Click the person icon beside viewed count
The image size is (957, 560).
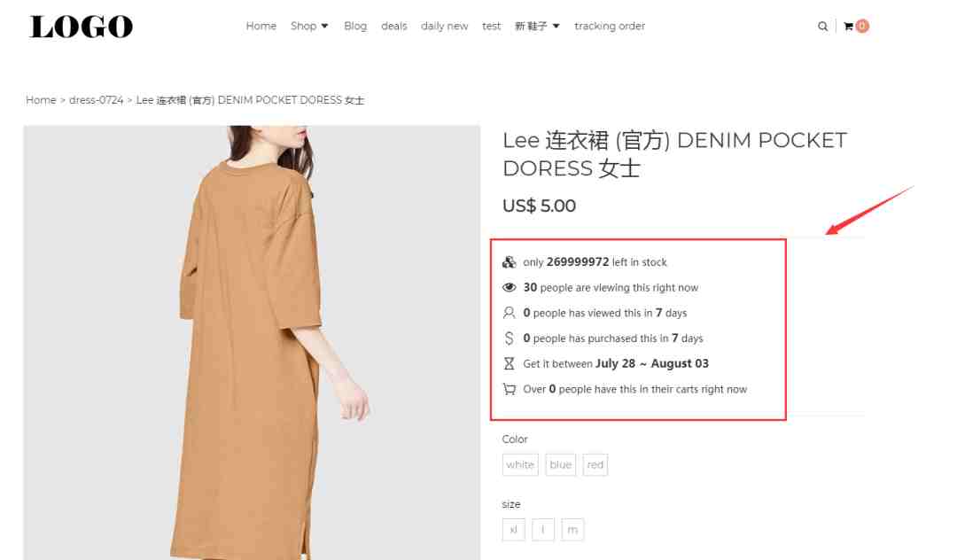509,313
